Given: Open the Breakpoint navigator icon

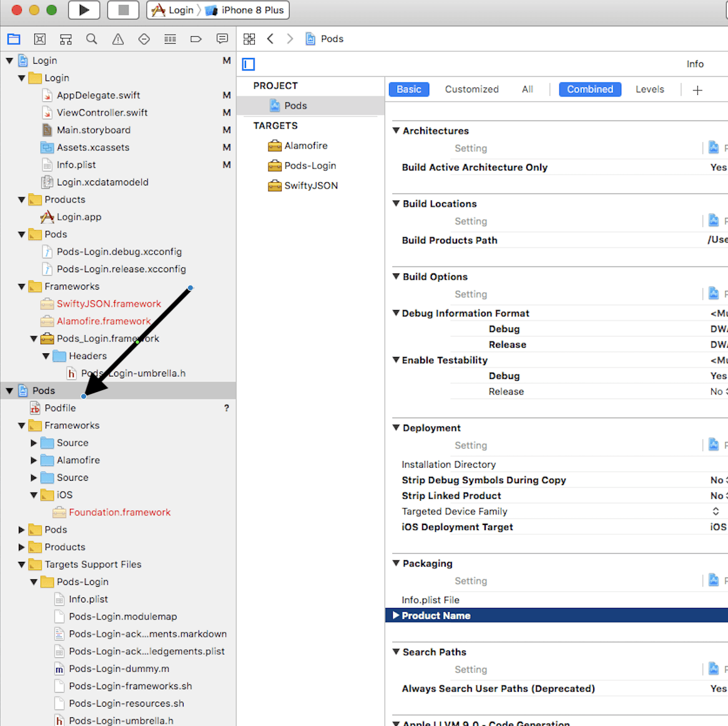Looking at the screenshot, I should pos(195,39).
